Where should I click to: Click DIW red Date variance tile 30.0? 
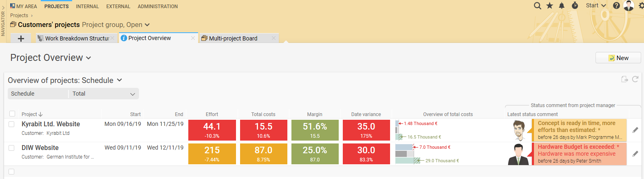[x=366, y=154]
